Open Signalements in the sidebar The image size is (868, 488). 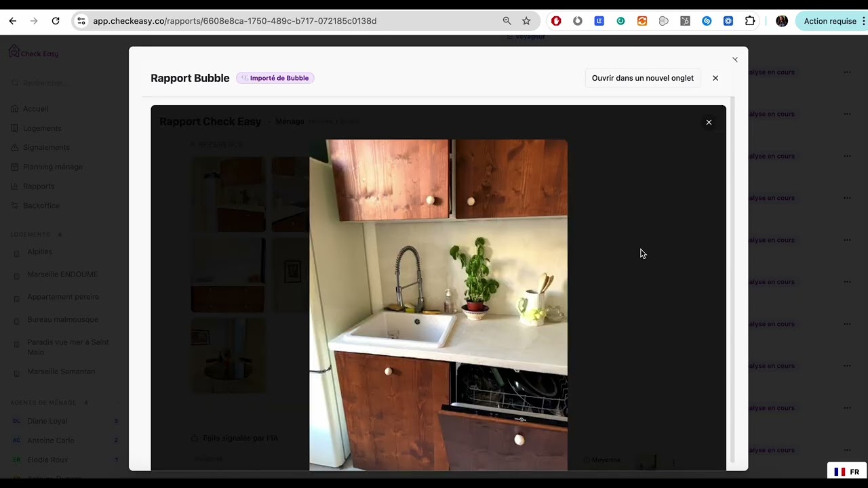pos(46,147)
